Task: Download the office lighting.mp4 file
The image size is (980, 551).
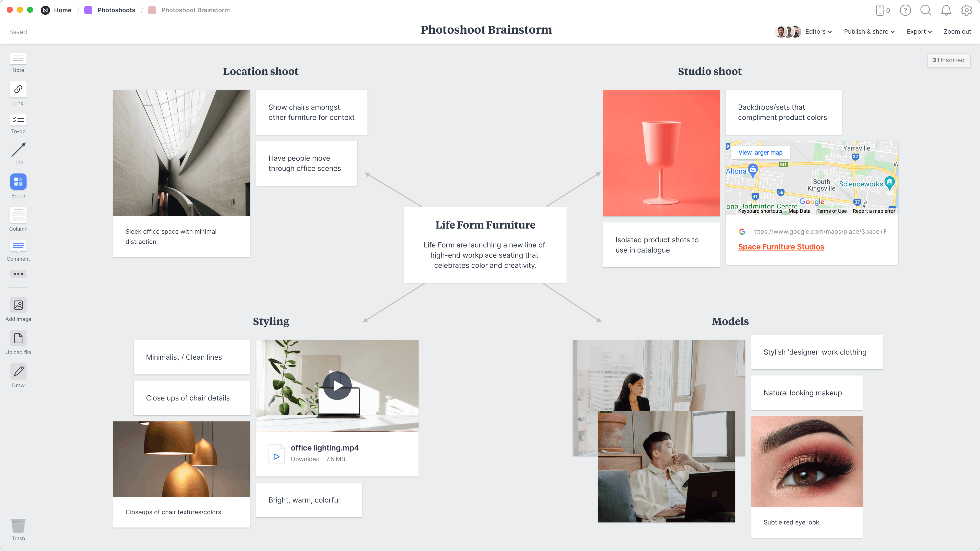Action: click(305, 459)
